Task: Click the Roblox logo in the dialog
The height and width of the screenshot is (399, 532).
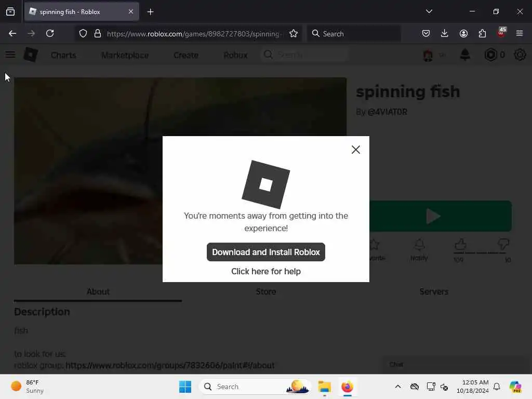Action: click(x=265, y=184)
